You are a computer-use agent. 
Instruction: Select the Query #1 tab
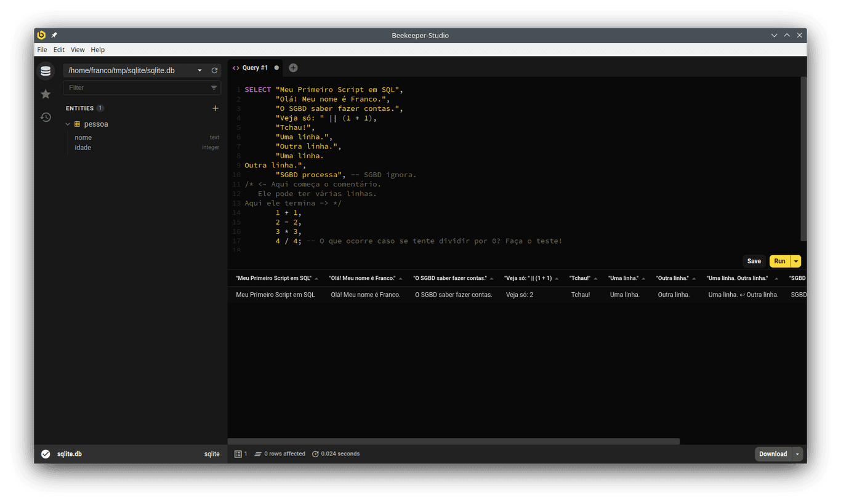tap(255, 68)
